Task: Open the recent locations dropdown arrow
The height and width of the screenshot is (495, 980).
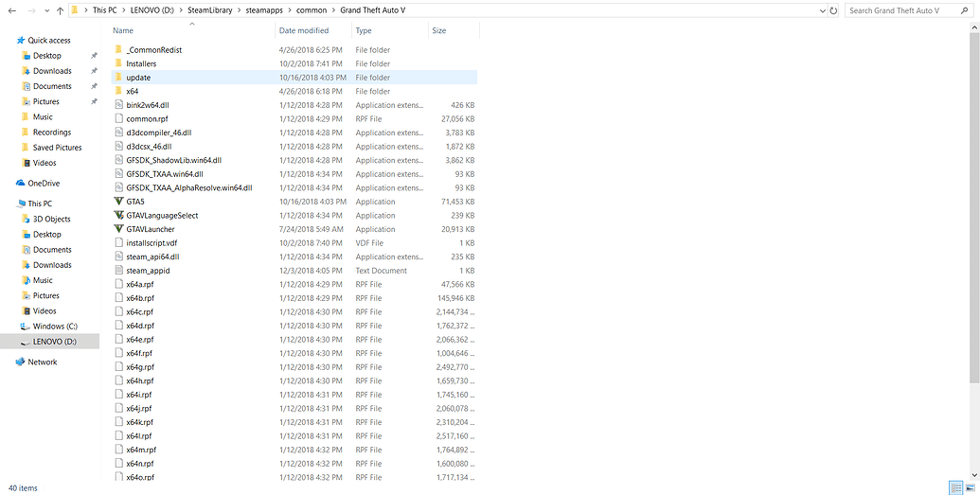Action: pyautogui.click(x=46, y=11)
